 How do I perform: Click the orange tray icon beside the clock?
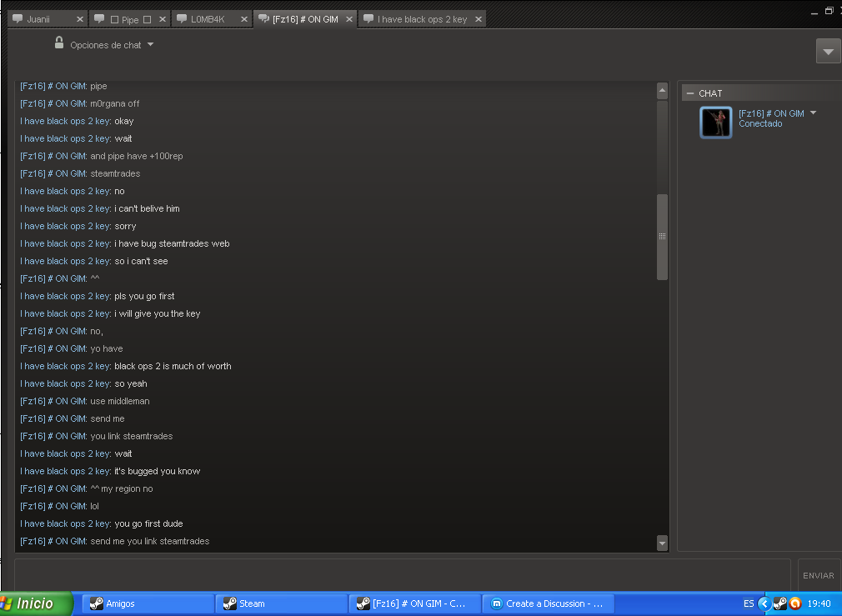[x=795, y=603]
